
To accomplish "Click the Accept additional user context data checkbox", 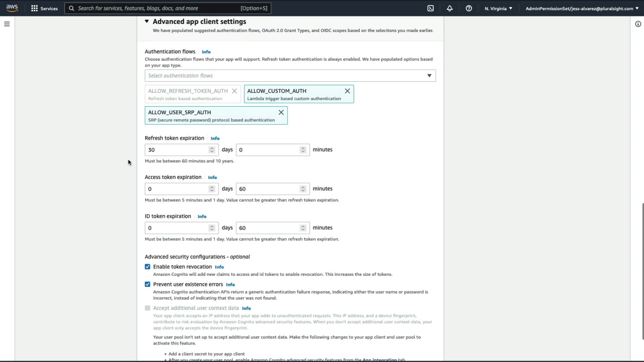I will pyautogui.click(x=148, y=308).
